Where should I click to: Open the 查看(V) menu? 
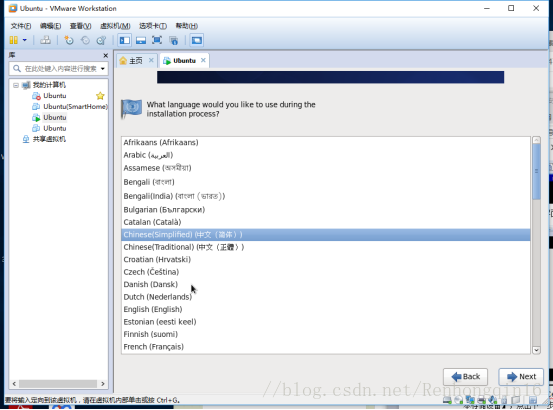tap(80, 26)
